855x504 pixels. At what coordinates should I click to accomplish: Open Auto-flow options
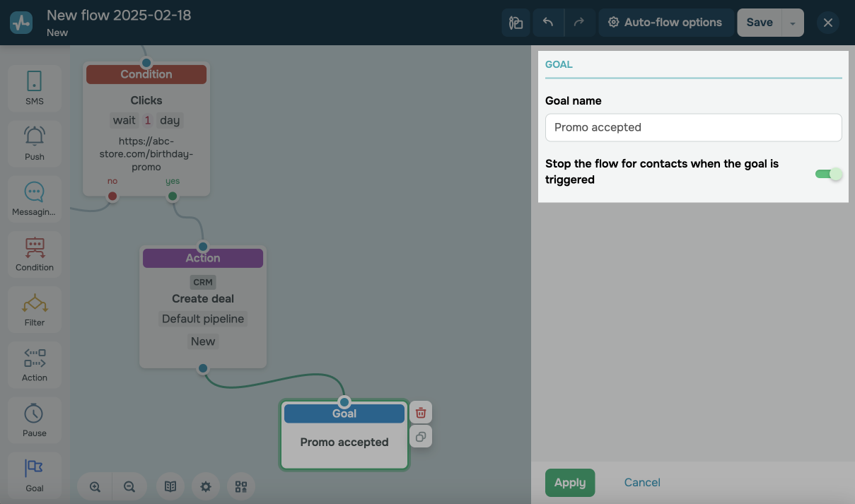[665, 23]
